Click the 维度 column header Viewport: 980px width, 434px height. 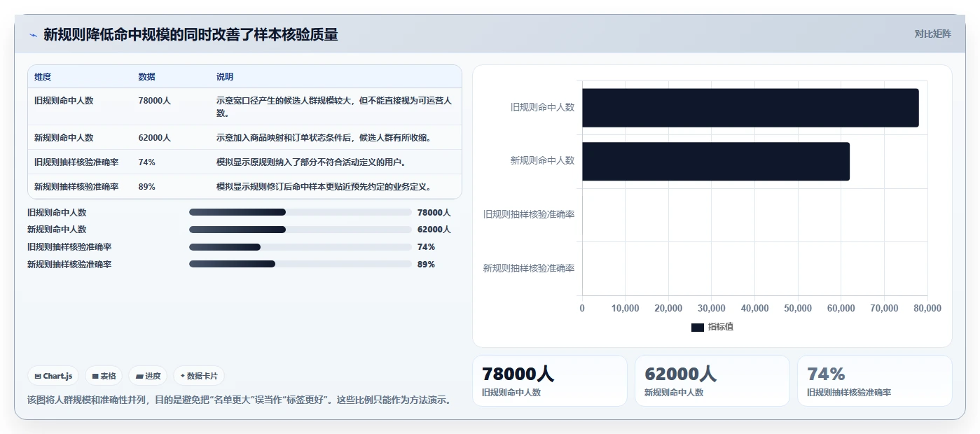click(x=43, y=76)
